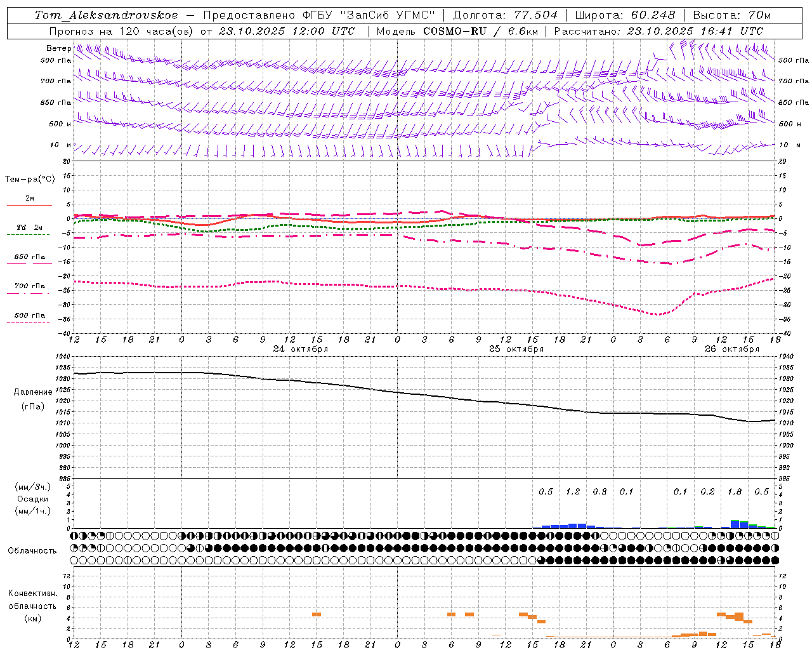Select the Осадки precipitation label
Screen dimensions: 812x650
coord(33,499)
